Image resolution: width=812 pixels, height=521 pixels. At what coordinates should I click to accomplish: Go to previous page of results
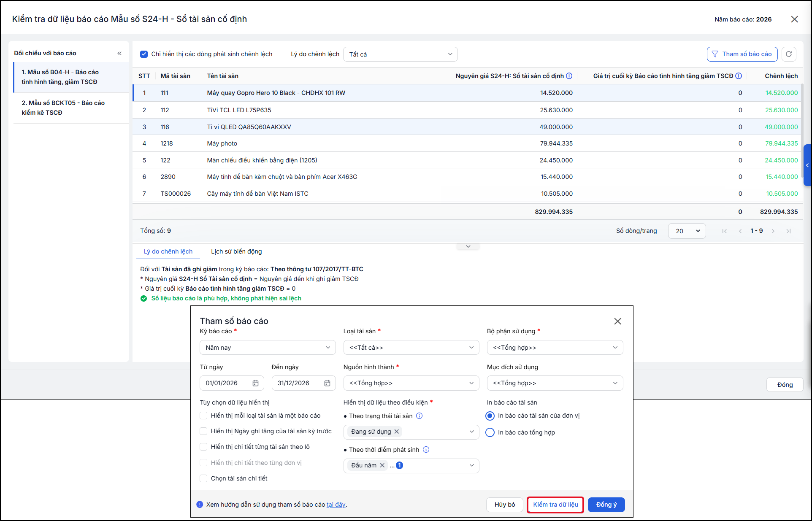coord(740,231)
